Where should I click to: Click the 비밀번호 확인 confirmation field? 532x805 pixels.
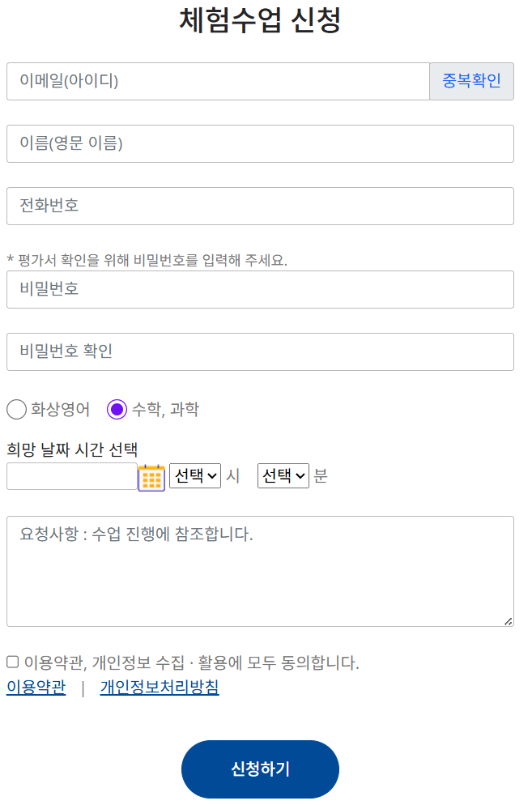[x=260, y=351]
